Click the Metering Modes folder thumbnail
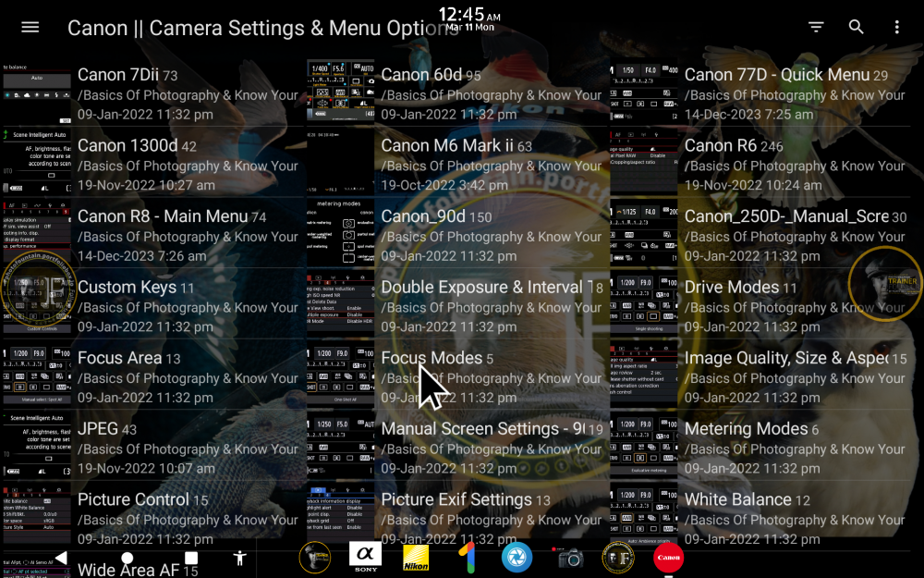 pos(643,447)
